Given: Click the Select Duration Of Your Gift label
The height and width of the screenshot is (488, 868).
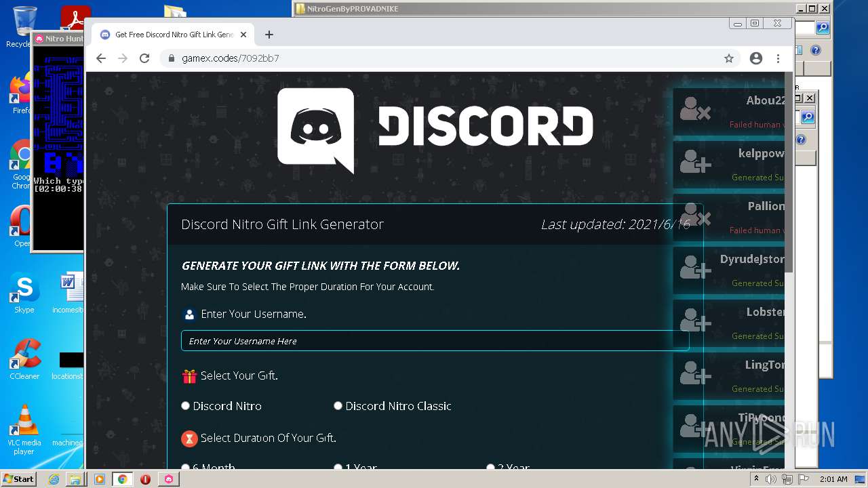Looking at the screenshot, I should point(269,438).
